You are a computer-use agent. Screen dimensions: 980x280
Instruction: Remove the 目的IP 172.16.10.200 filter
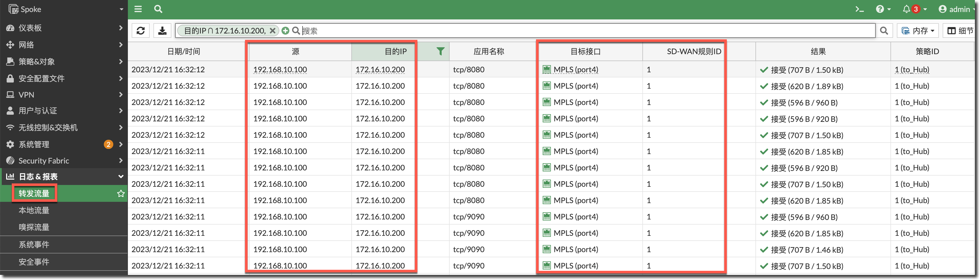pyautogui.click(x=272, y=31)
